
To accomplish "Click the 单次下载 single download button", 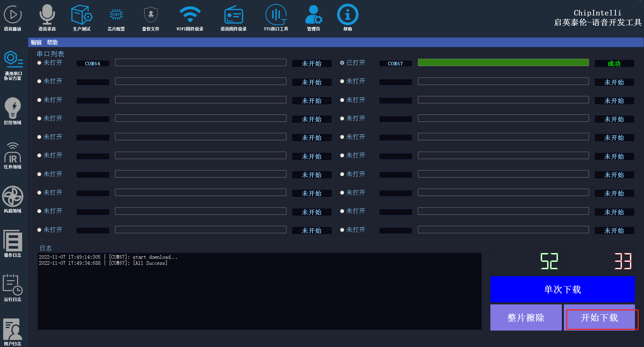I will click(562, 289).
